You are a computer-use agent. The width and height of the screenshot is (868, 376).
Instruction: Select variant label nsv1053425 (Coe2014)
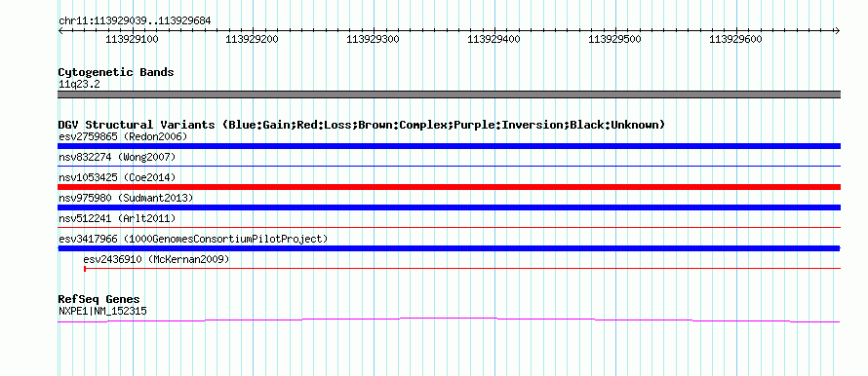pos(117,177)
